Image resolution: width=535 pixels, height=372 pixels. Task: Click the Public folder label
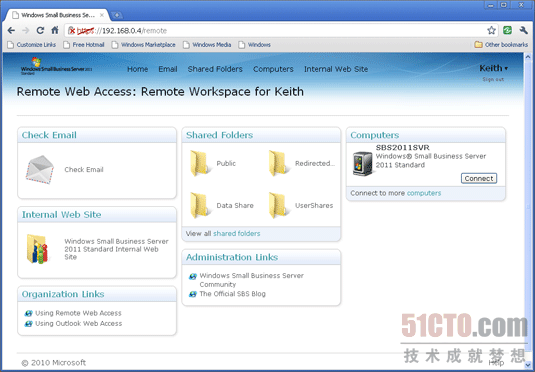(x=226, y=163)
